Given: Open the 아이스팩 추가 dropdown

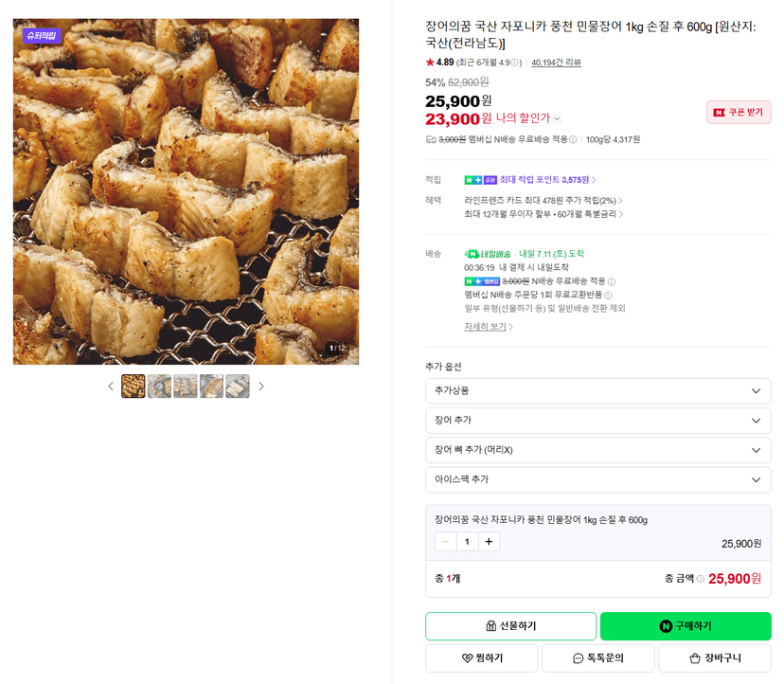Looking at the screenshot, I should point(598,479).
